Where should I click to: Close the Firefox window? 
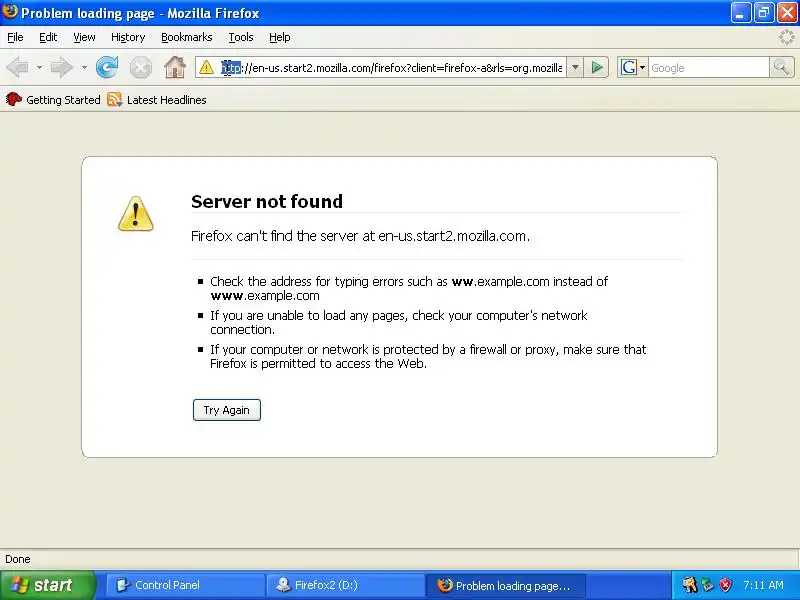[x=787, y=13]
